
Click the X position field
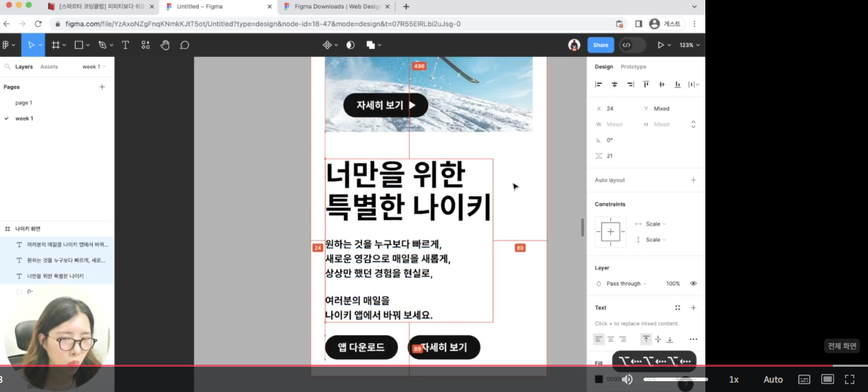tap(615, 109)
